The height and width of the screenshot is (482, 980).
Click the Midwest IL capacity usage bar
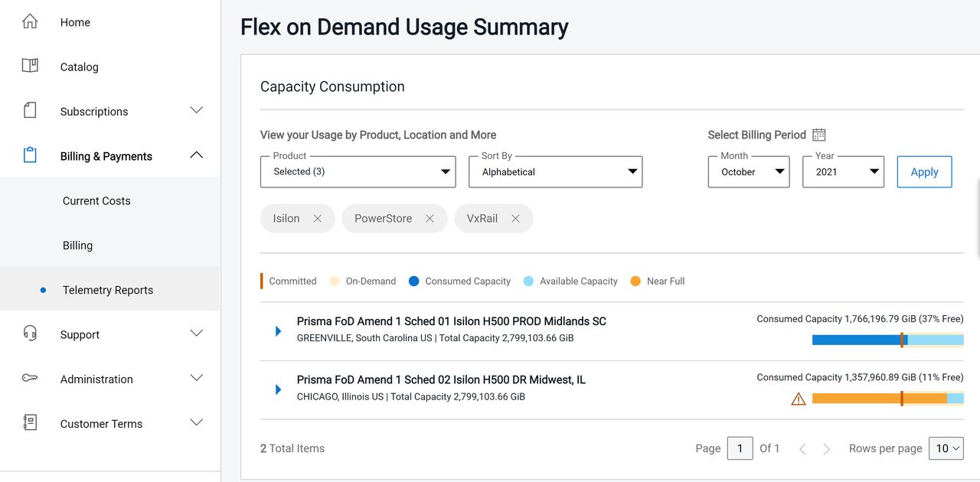(888, 398)
